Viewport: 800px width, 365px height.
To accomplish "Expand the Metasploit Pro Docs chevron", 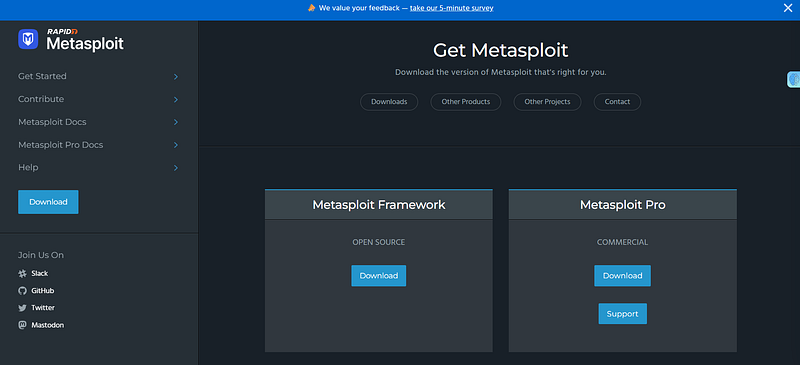I will click(176, 145).
